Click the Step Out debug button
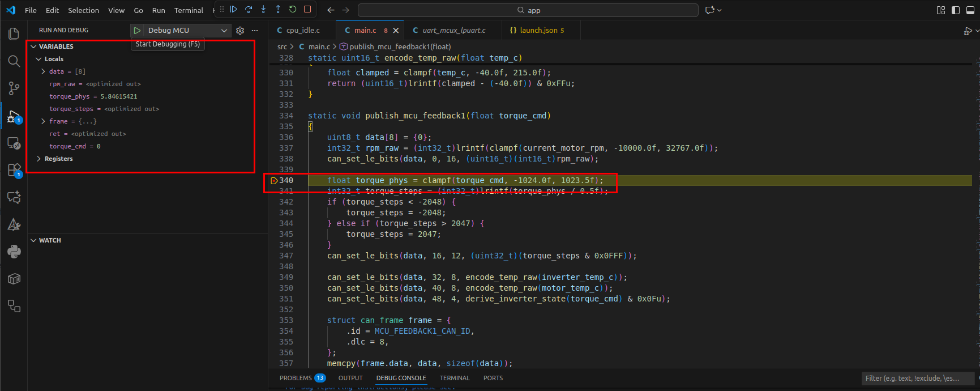The image size is (980, 391). point(278,10)
